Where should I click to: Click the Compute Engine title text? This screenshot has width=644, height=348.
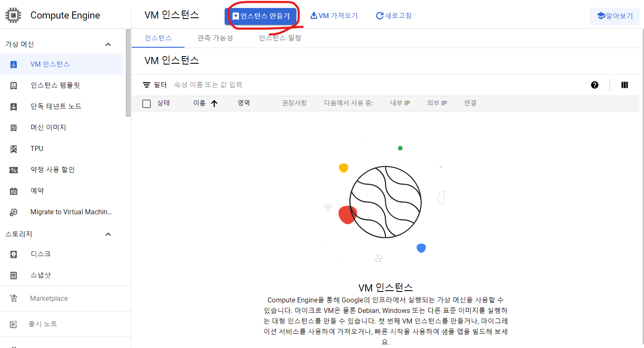click(65, 15)
